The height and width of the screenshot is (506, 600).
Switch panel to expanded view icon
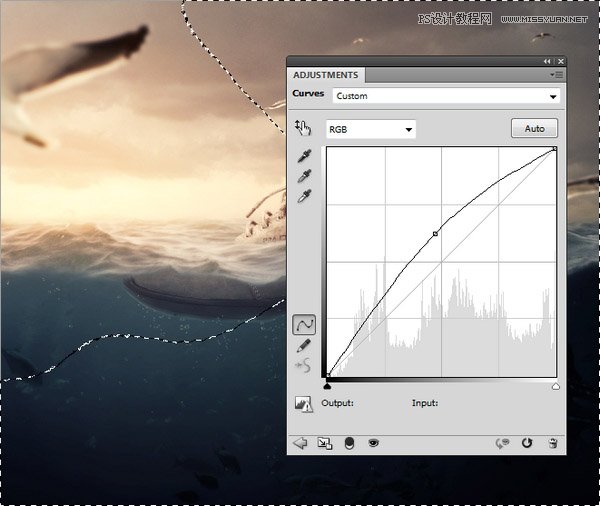[x=324, y=442]
